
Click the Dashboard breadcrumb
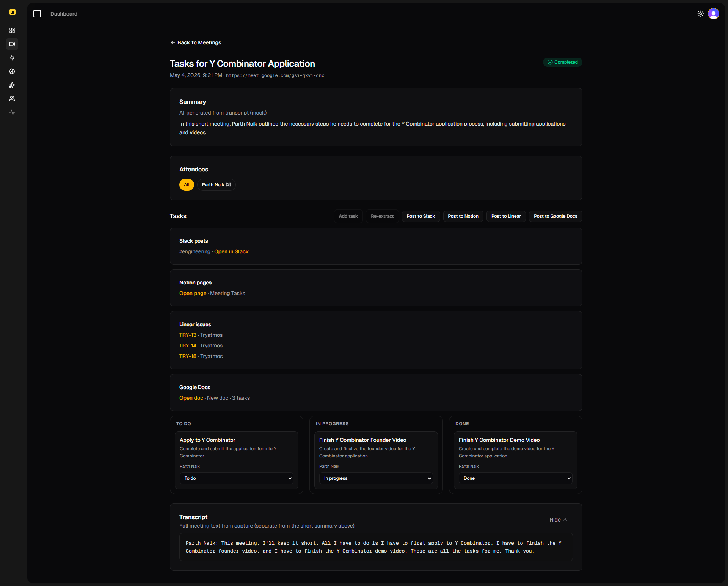coord(64,14)
